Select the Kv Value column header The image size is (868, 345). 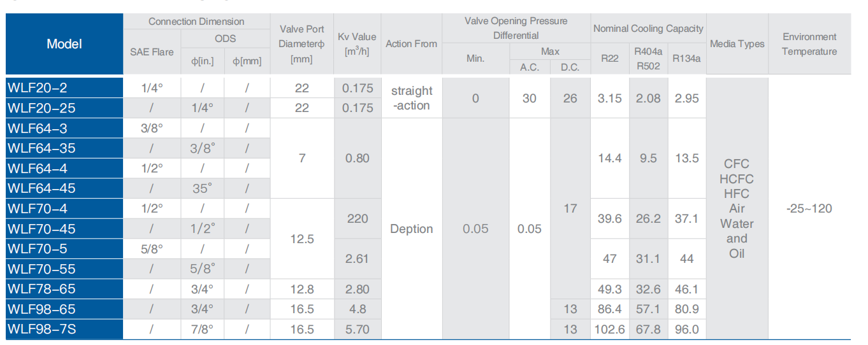coord(357,44)
